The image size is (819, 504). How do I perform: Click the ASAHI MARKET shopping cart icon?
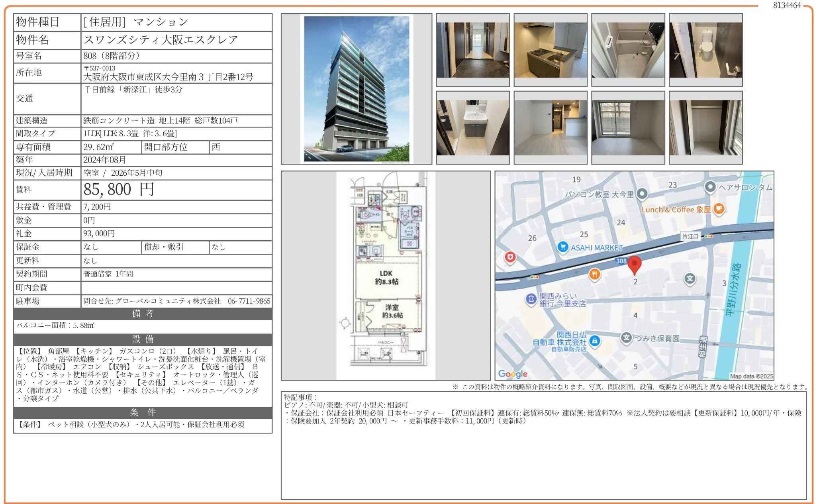click(x=562, y=247)
